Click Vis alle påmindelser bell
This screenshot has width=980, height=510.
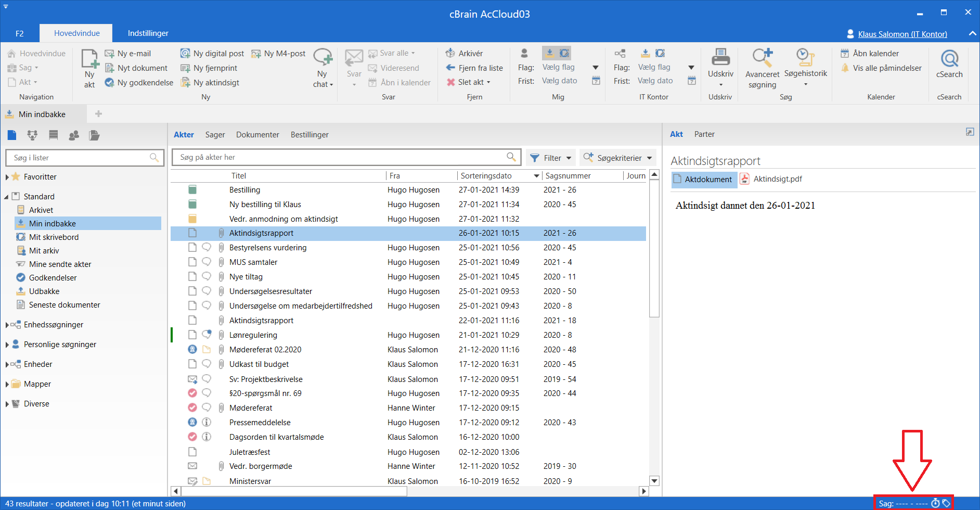tap(845, 68)
